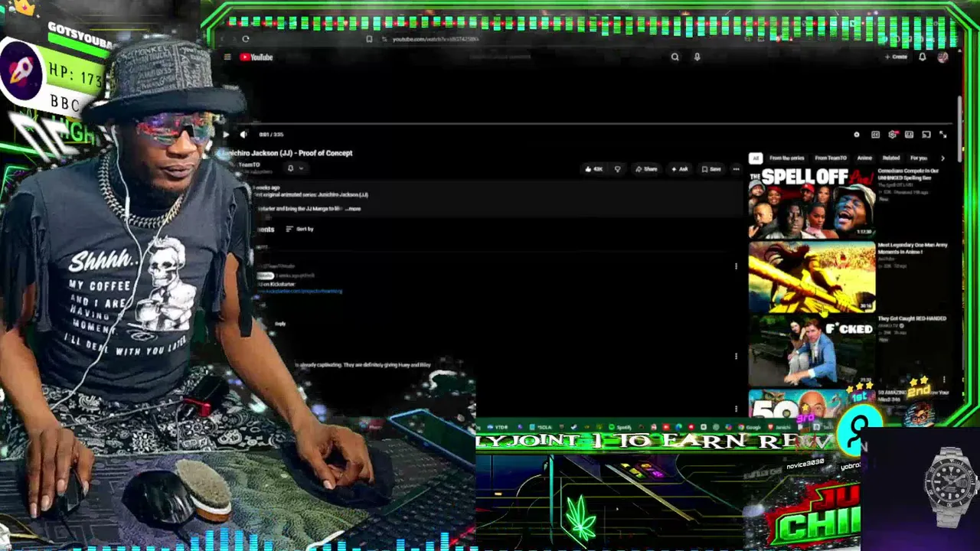Open 'Most Legendary One Man Army' video title

pos(913,248)
